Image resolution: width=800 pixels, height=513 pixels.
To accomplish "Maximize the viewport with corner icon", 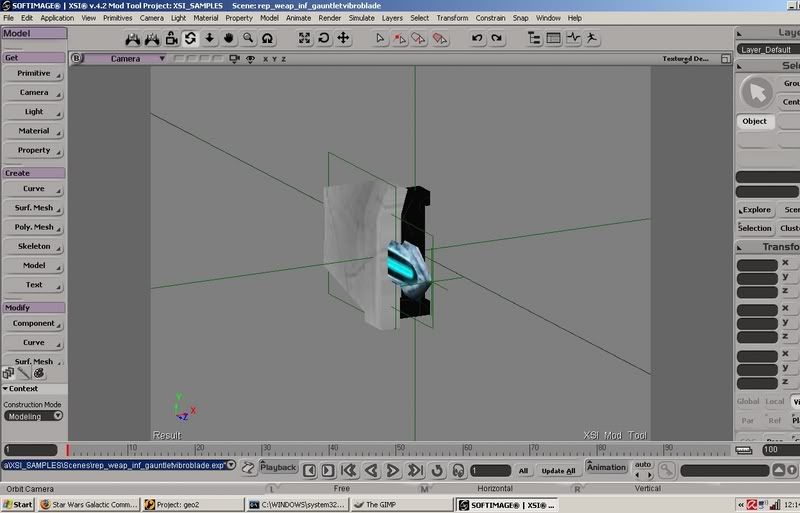I will coord(726,59).
